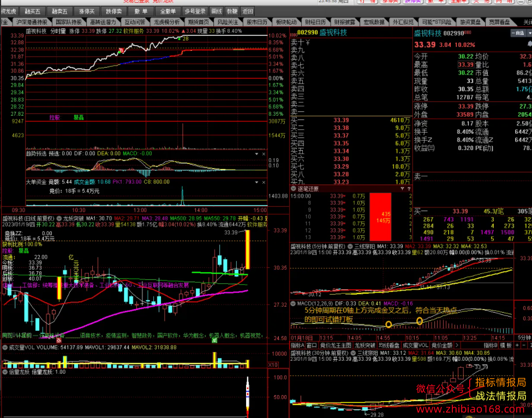The image size is (532, 418).
Task: Click the 融卖五 quick-trade button
Action: [59, 11]
